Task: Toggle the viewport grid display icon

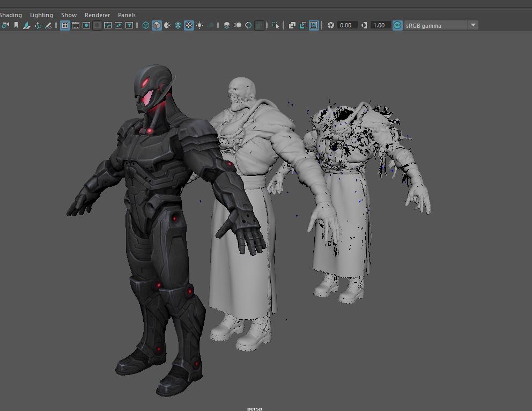Action: [x=65, y=25]
